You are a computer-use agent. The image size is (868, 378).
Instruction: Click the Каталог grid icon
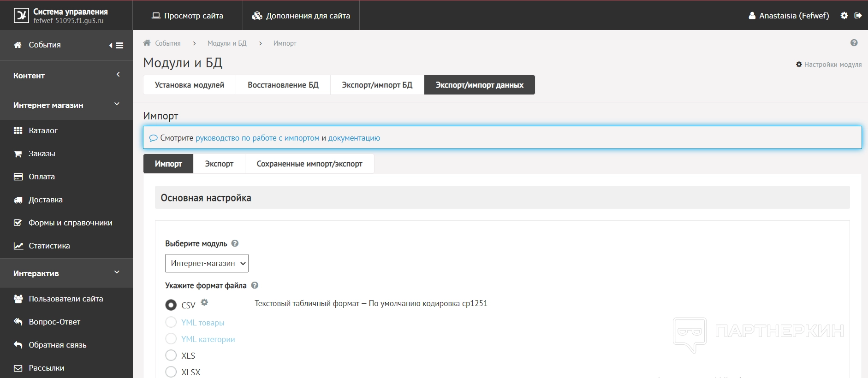(18, 130)
